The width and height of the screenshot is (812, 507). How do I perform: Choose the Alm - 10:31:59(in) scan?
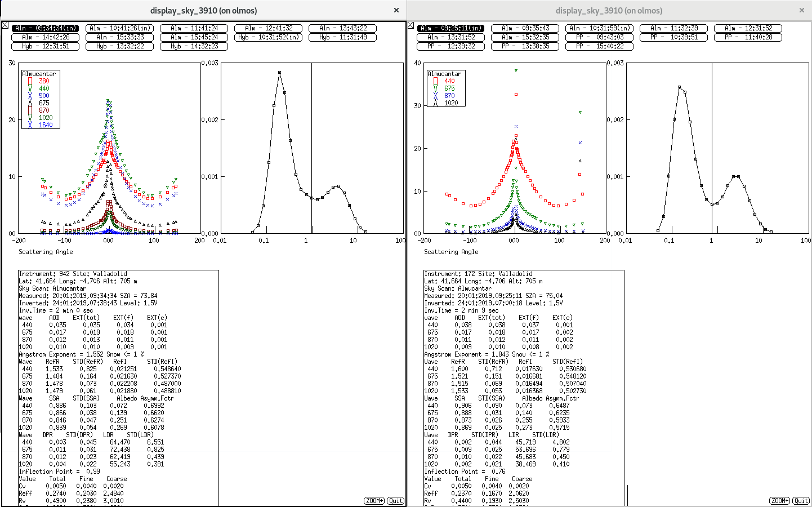[599, 28]
